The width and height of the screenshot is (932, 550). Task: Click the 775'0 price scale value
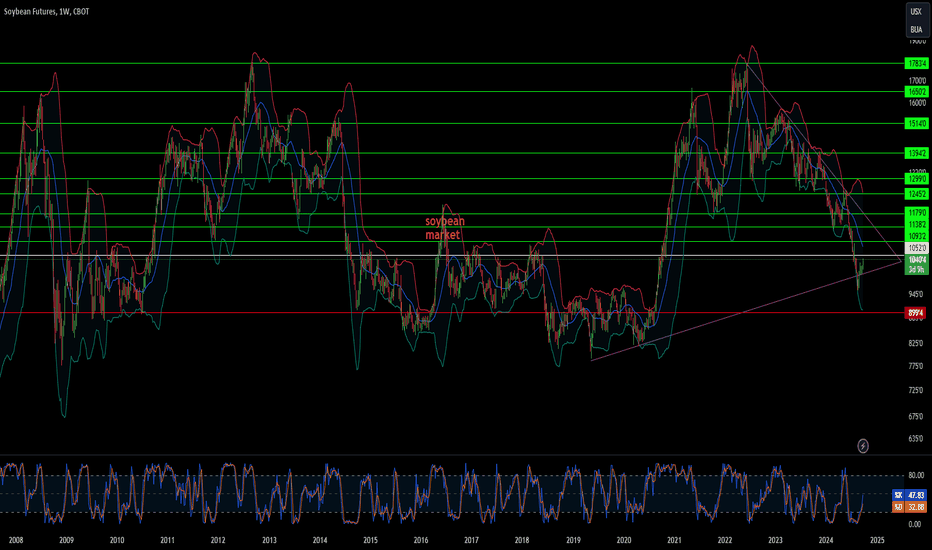coord(917,366)
